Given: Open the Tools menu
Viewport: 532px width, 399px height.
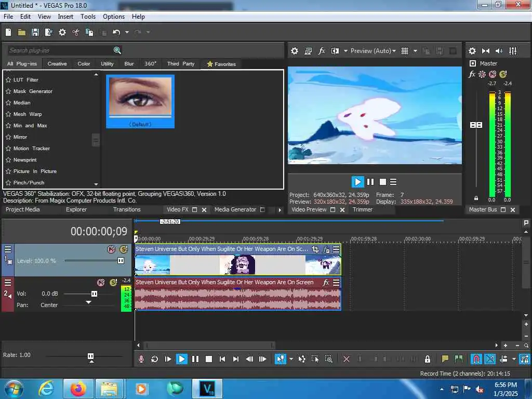Looking at the screenshot, I should tap(88, 16).
